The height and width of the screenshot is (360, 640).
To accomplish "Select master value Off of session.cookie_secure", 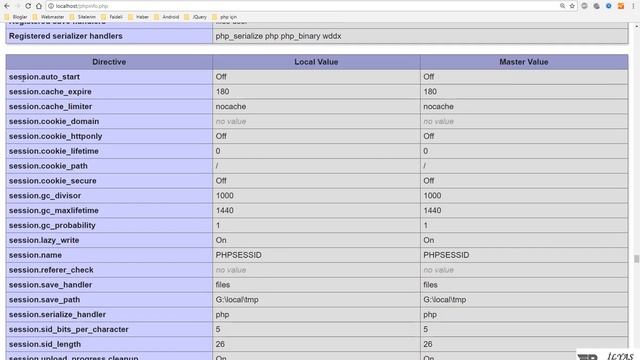I will (x=429, y=181).
